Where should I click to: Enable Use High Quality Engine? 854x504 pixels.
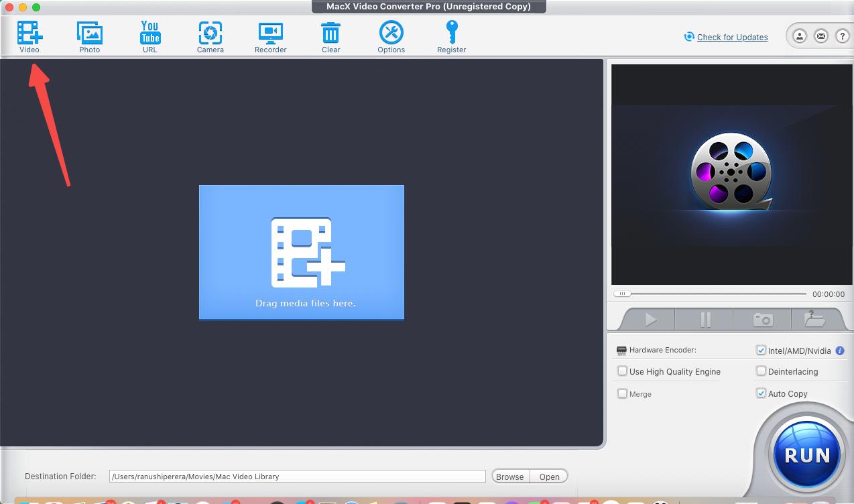coord(622,371)
